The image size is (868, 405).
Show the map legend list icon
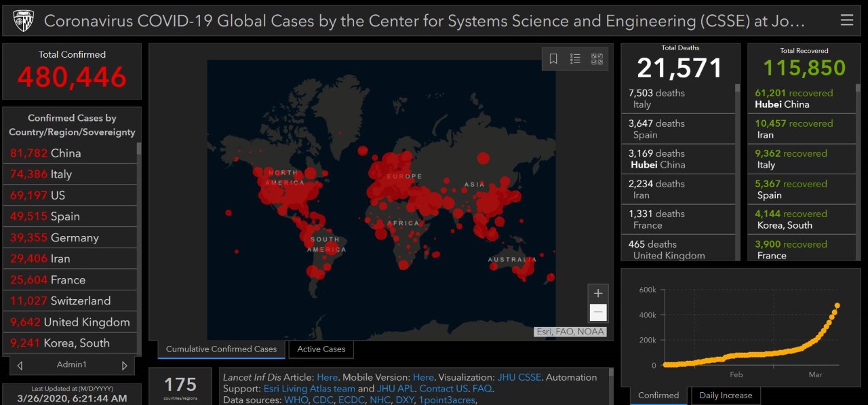(575, 59)
